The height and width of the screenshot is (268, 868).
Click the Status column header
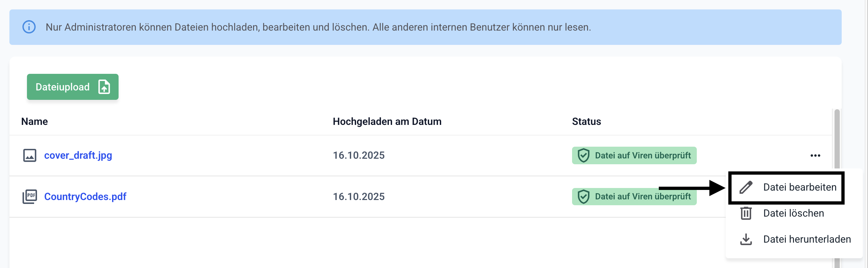point(586,122)
